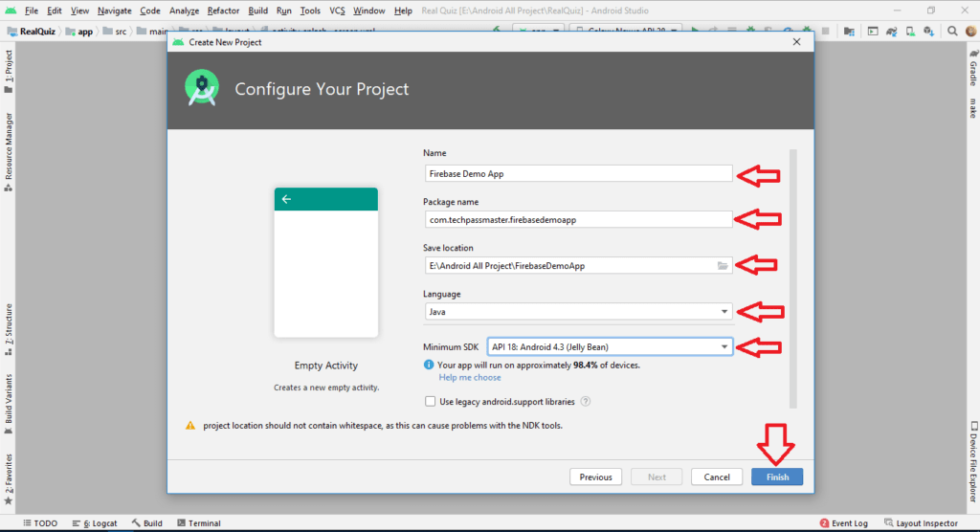Open the Run menu
The width and height of the screenshot is (980, 532).
[x=283, y=11]
